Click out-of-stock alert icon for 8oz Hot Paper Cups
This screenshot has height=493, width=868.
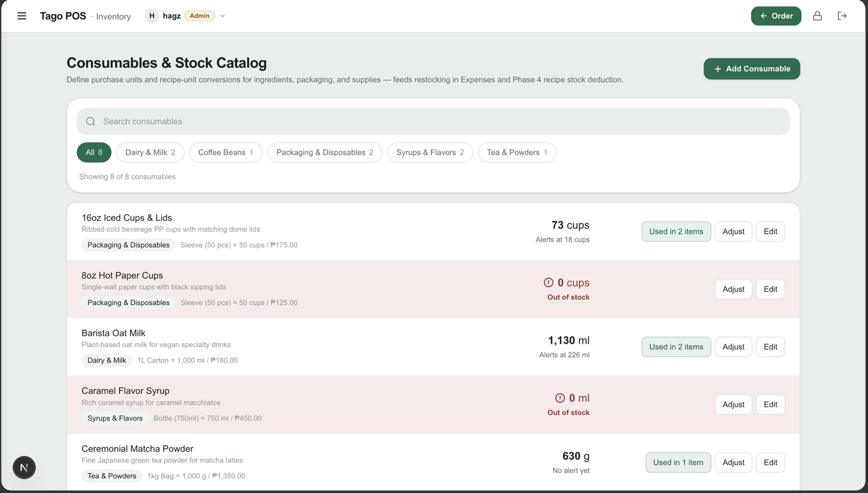coord(548,282)
